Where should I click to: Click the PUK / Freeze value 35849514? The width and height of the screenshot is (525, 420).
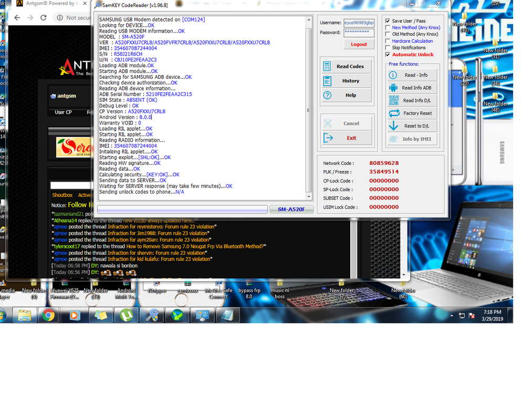[x=384, y=172]
